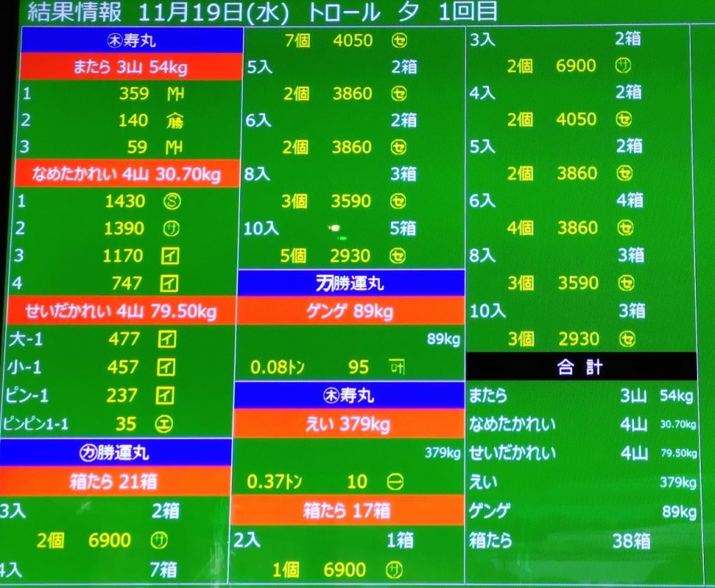Click the 箱たら 17箱 header

point(348,510)
